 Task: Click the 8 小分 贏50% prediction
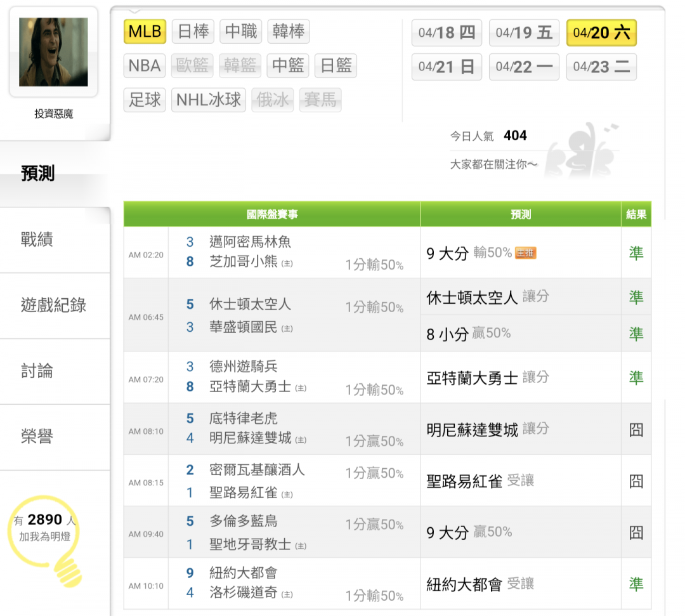[468, 334]
